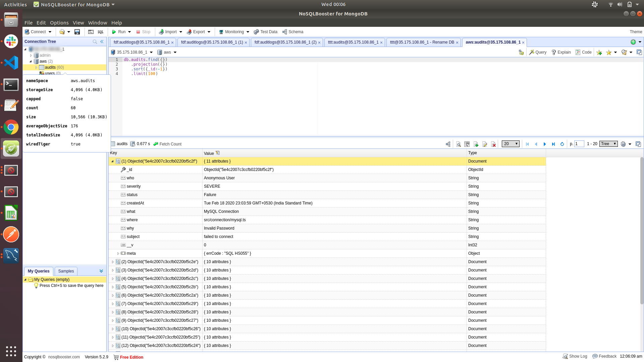
Task: Click the Explain button
Action: click(561, 52)
